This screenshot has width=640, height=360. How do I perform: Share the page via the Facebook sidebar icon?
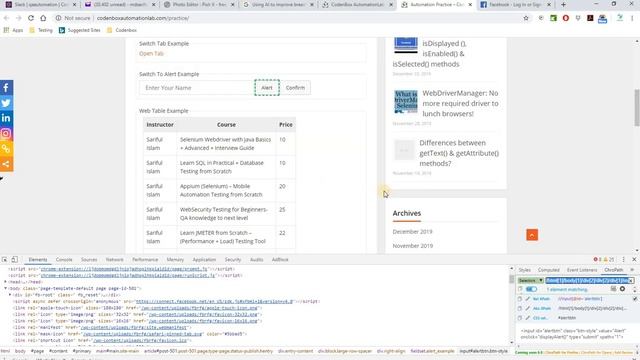click(x=6, y=88)
